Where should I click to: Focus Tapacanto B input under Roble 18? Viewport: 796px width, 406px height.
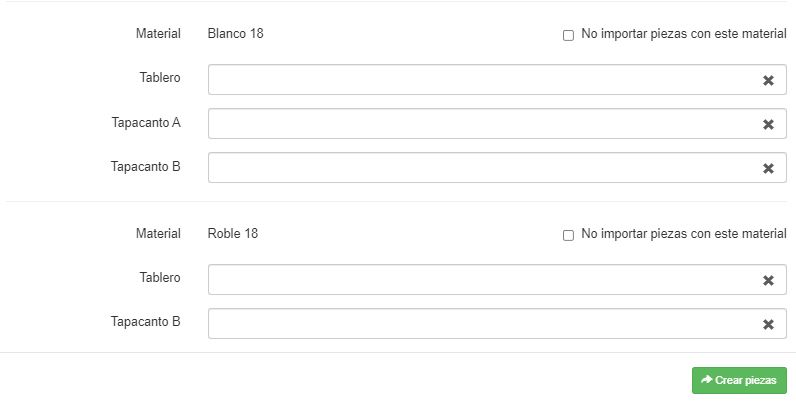480,324
